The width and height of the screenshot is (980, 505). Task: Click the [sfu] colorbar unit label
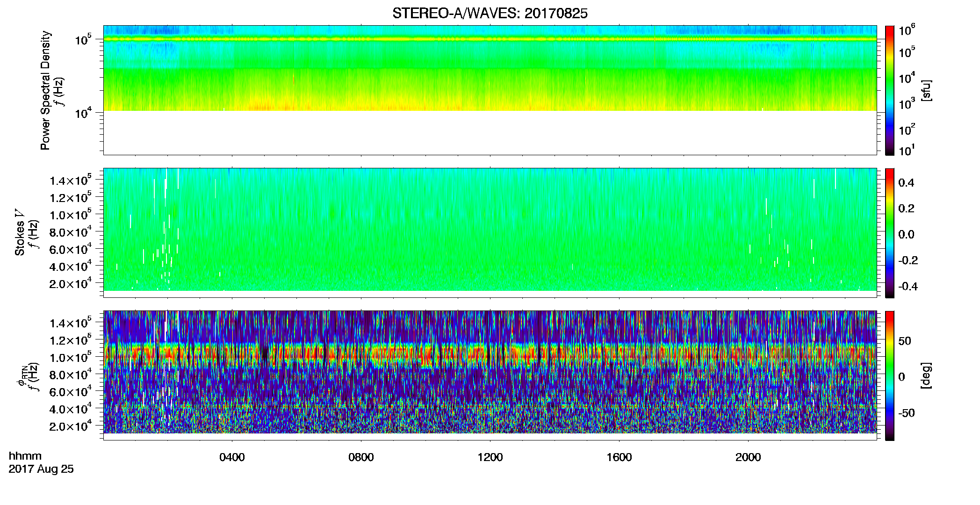(x=925, y=90)
